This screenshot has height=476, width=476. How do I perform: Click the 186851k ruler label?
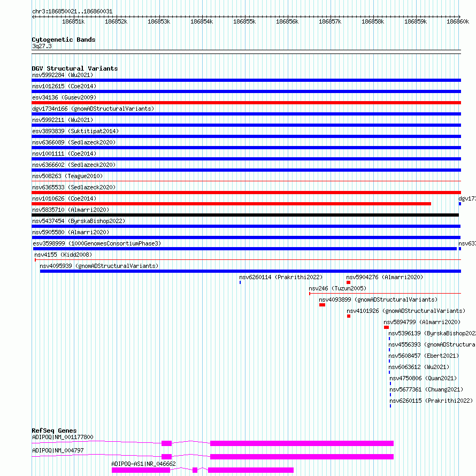pos(73,21)
